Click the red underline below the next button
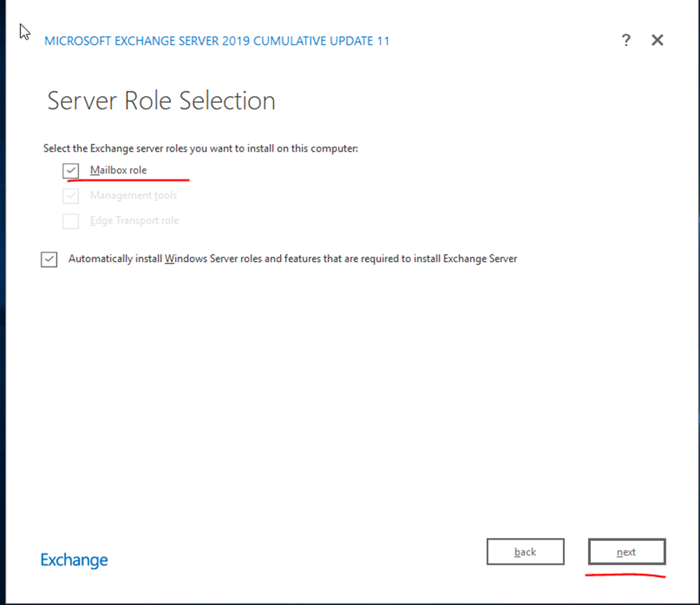700x605 pixels. point(625,576)
